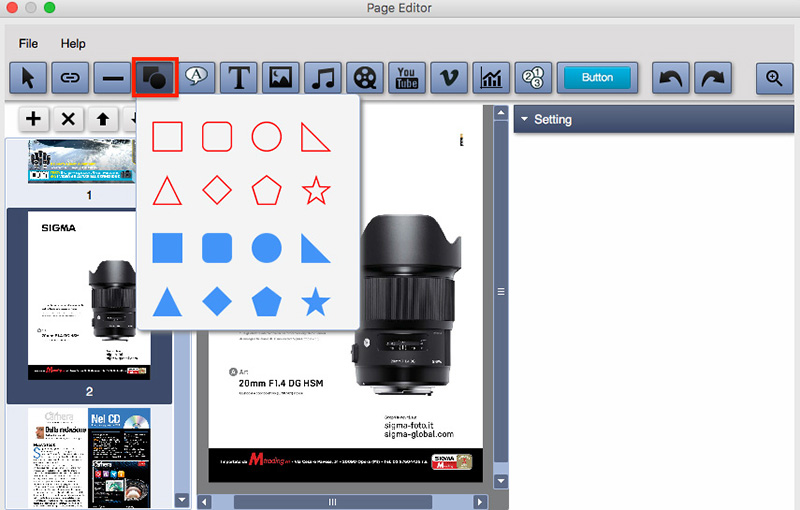The width and height of the screenshot is (800, 510).
Task: Choose the outlined pentagon shape
Action: coord(266,190)
